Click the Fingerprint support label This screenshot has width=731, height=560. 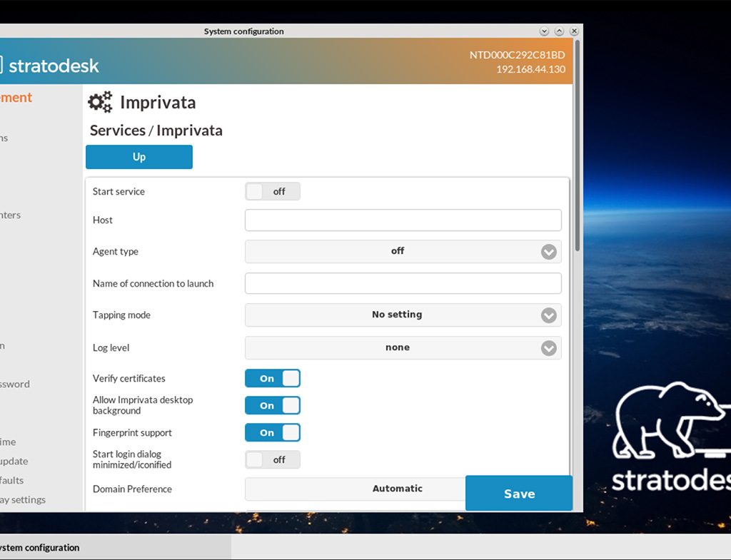(x=132, y=433)
